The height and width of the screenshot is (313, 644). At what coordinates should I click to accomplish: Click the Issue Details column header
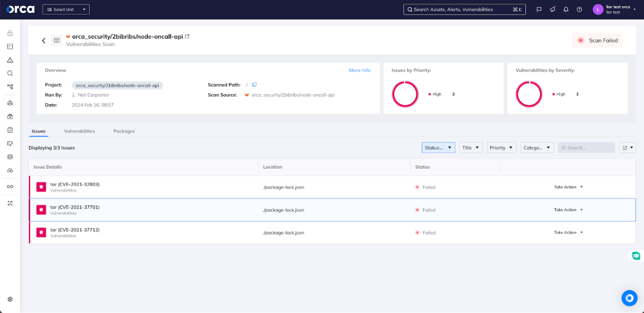(47, 167)
